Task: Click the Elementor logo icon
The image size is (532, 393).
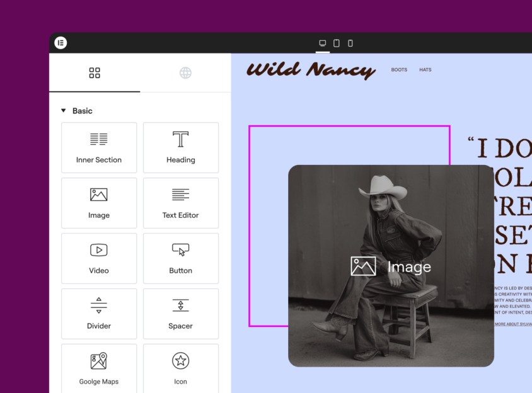Action: tap(61, 43)
